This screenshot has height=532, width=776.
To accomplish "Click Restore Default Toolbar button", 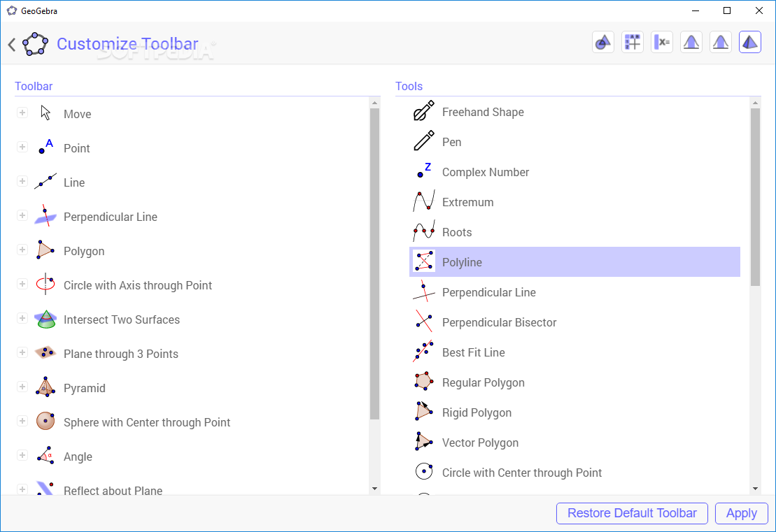I will (632, 513).
